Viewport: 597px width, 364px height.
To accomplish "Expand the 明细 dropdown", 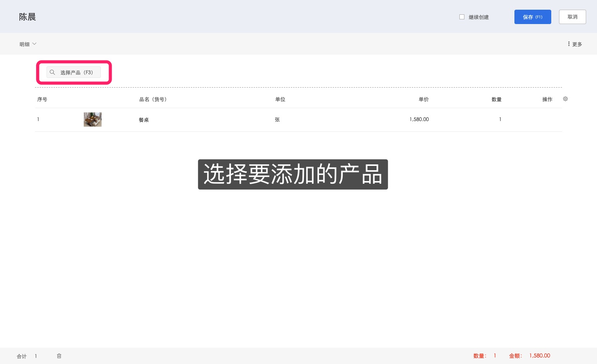I will pos(28,44).
